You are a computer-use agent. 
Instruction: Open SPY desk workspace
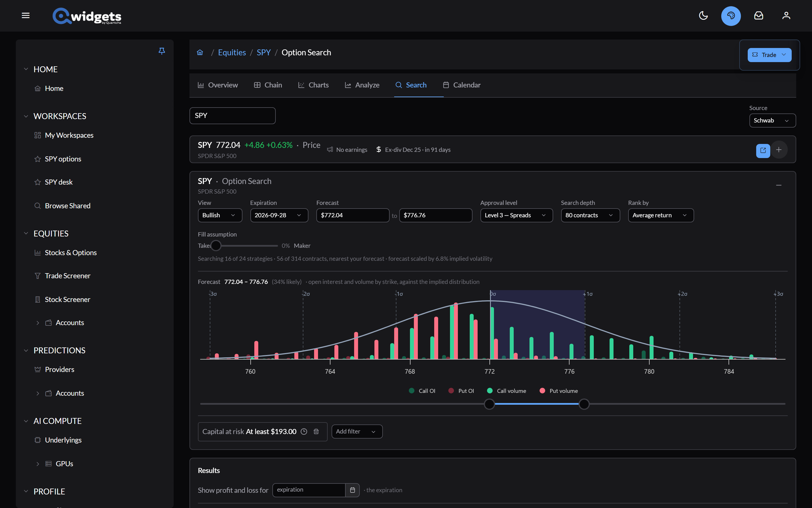[x=59, y=182]
